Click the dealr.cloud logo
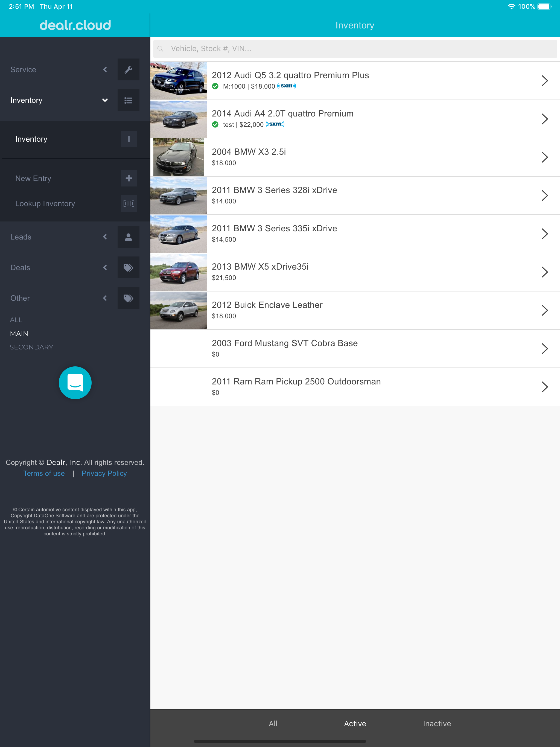The width and height of the screenshot is (560, 747). (x=75, y=25)
